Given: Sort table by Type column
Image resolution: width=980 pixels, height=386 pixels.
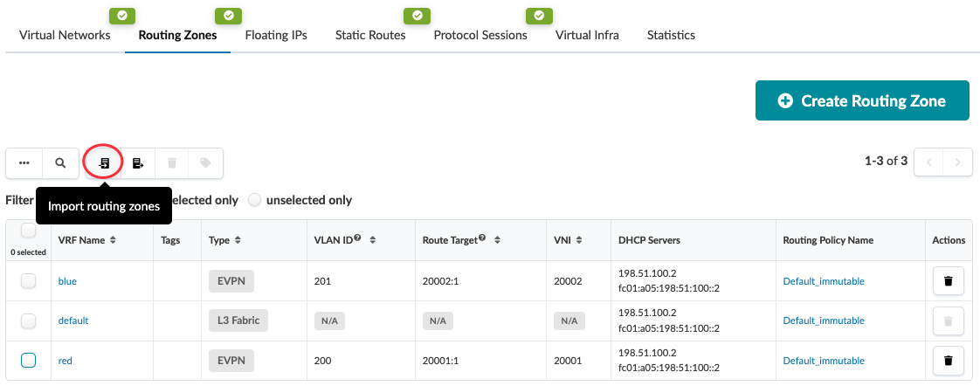Looking at the screenshot, I should pos(238,240).
